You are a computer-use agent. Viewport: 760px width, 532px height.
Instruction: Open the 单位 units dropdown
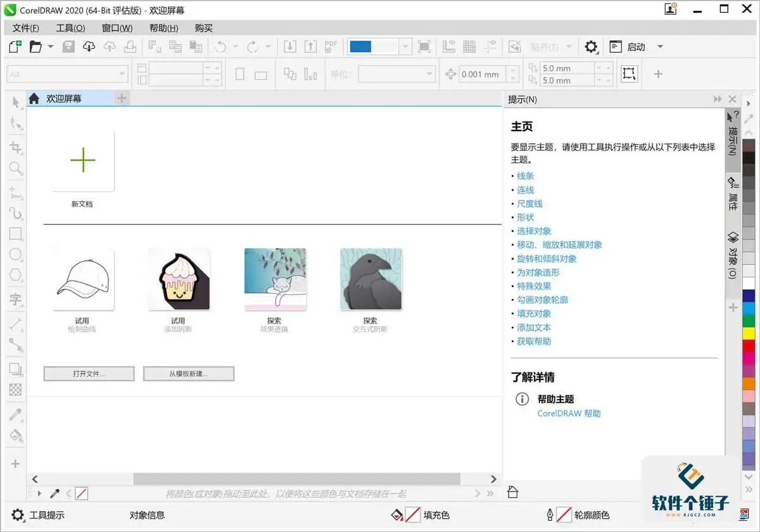tap(397, 74)
